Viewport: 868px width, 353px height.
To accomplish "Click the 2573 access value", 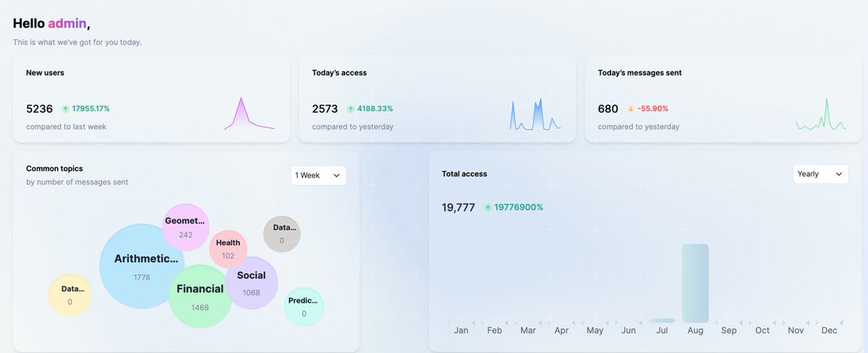I will pyautogui.click(x=325, y=109).
